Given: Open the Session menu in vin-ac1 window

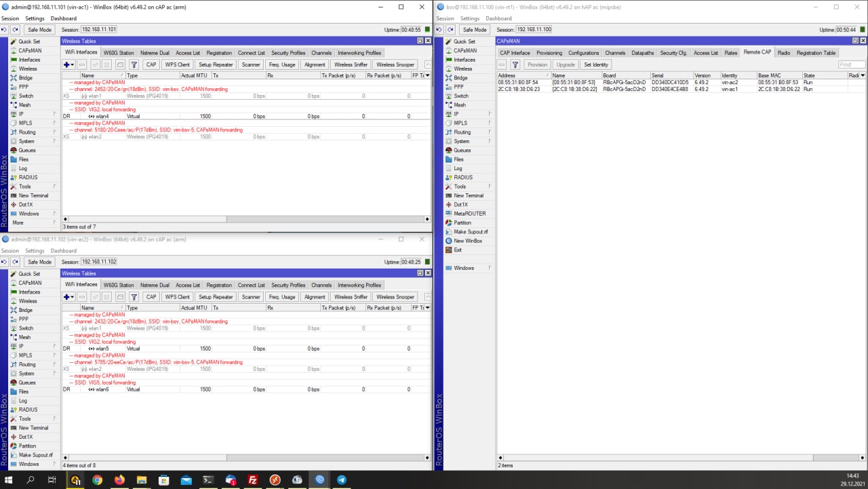Looking at the screenshot, I should pos(10,18).
